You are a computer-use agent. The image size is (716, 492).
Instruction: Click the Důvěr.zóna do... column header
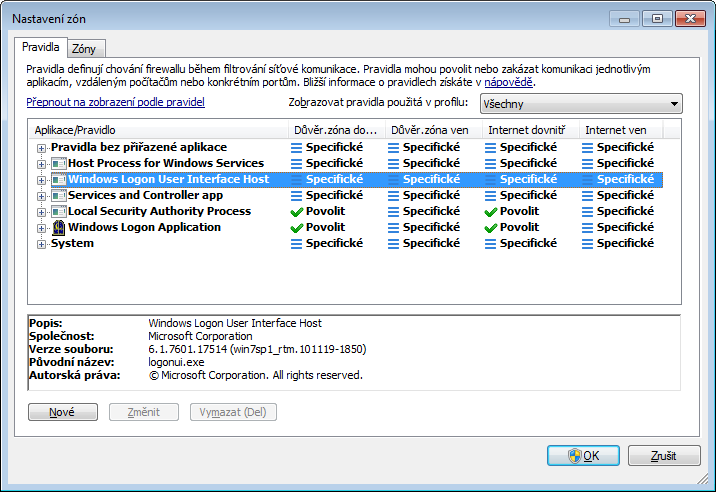[x=337, y=130]
